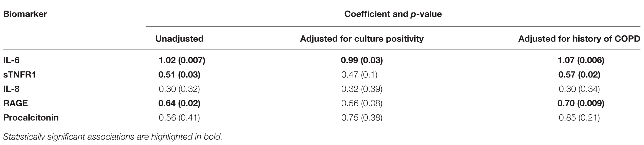The width and height of the screenshot is (644, 145).
Task: Click the Biomarker column header
Action: point(25,14)
